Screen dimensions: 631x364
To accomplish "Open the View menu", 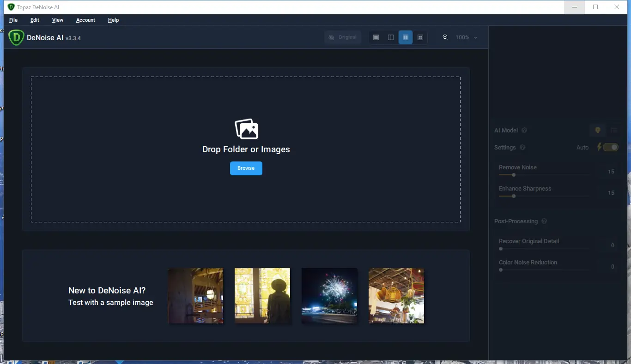I will [x=58, y=20].
